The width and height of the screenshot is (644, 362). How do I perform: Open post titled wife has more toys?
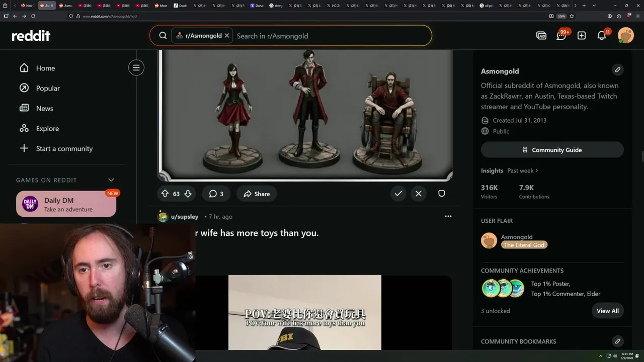click(x=257, y=233)
